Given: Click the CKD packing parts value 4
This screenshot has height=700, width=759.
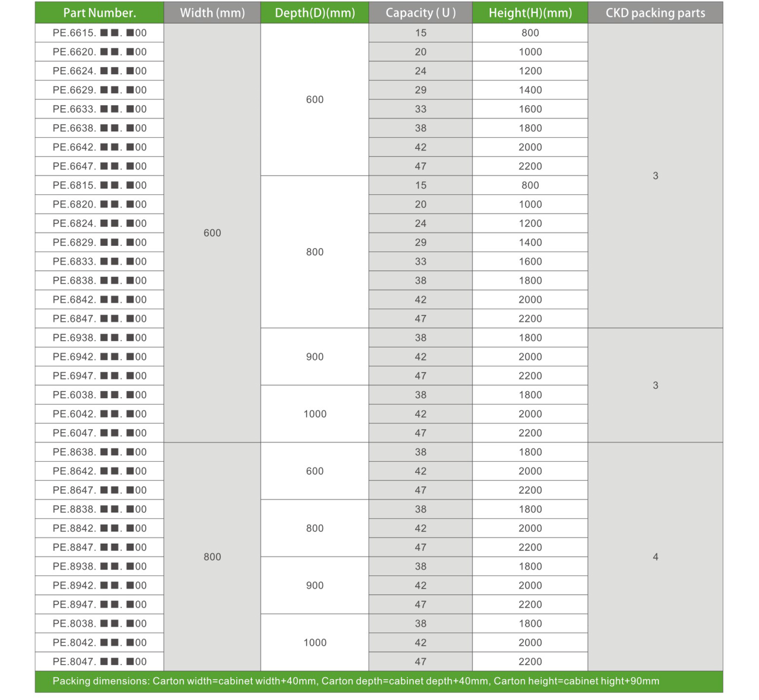Looking at the screenshot, I should (x=655, y=557).
